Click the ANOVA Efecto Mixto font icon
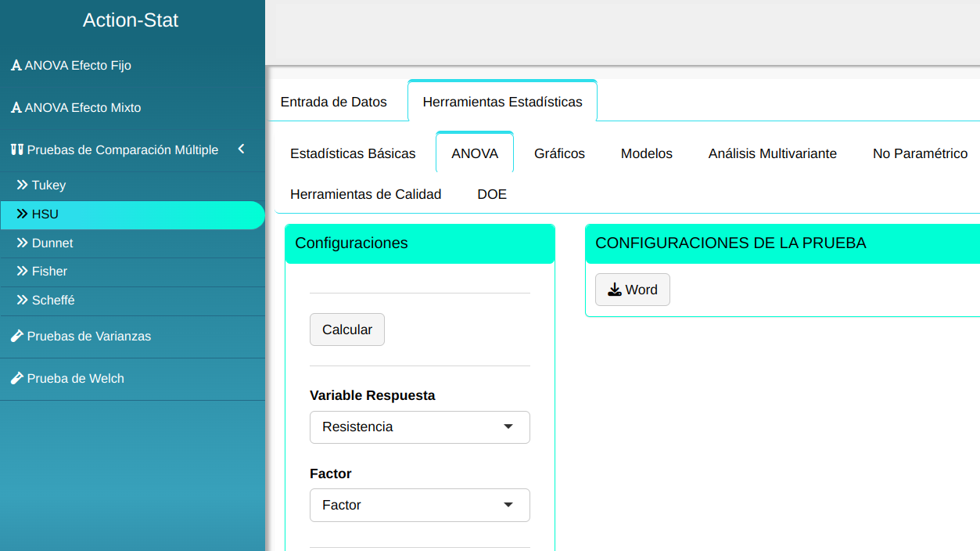This screenshot has width=980, height=551. point(16,108)
